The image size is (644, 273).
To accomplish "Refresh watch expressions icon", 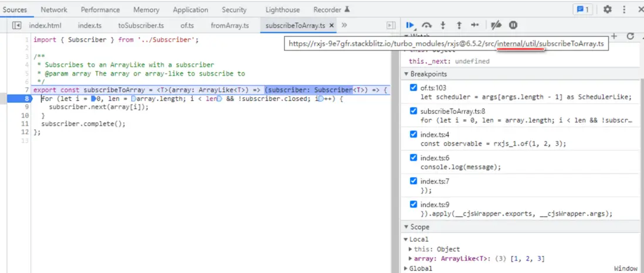I will tap(631, 36).
